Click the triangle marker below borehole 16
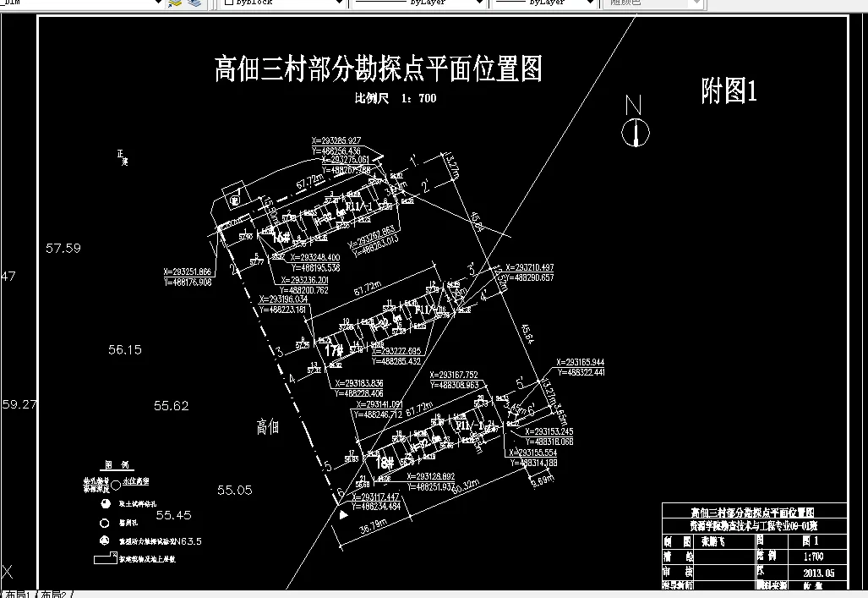Viewport: 868px width, 598px height. point(341,513)
